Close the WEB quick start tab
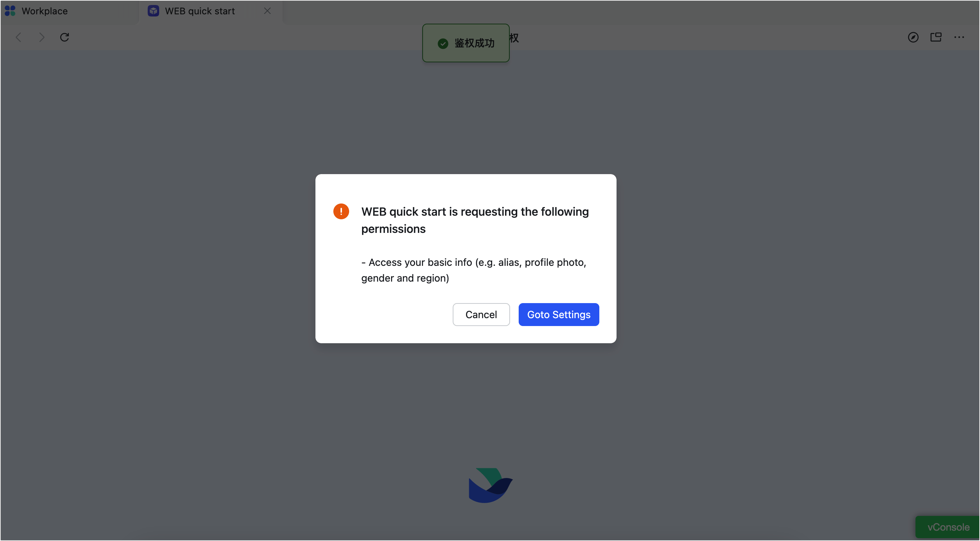Screen dimensions: 980x541 267,11
